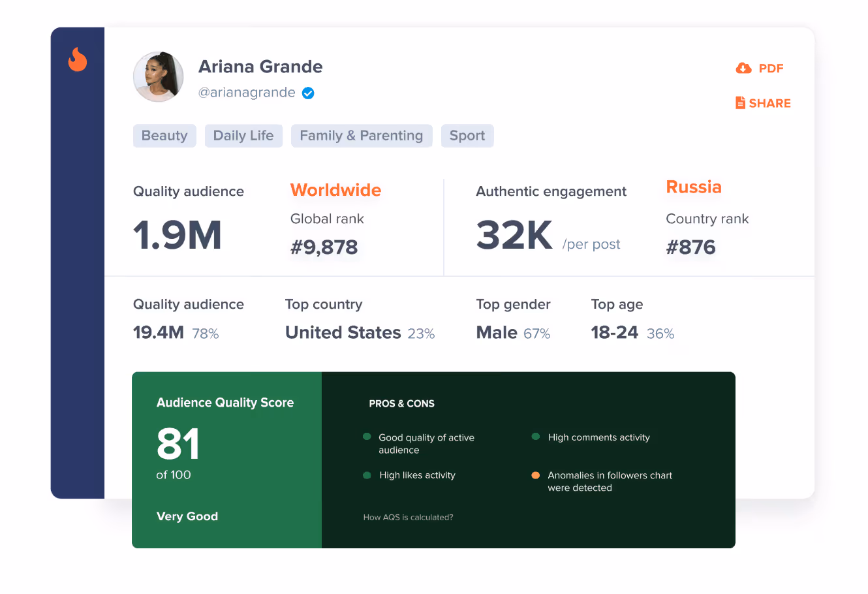This screenshot has height=594, width=868.
Task: Click the blue verified badge
Action: tap(308, 93)
